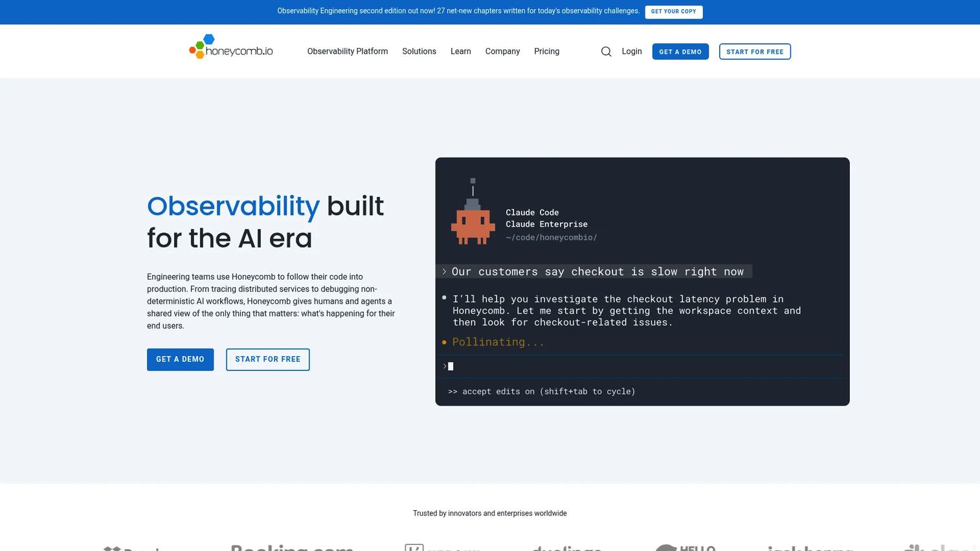Click the 'Claude Enterprise' label
Image resolution: width=980 pixels, height=551 pixels.
pos(546,224)
